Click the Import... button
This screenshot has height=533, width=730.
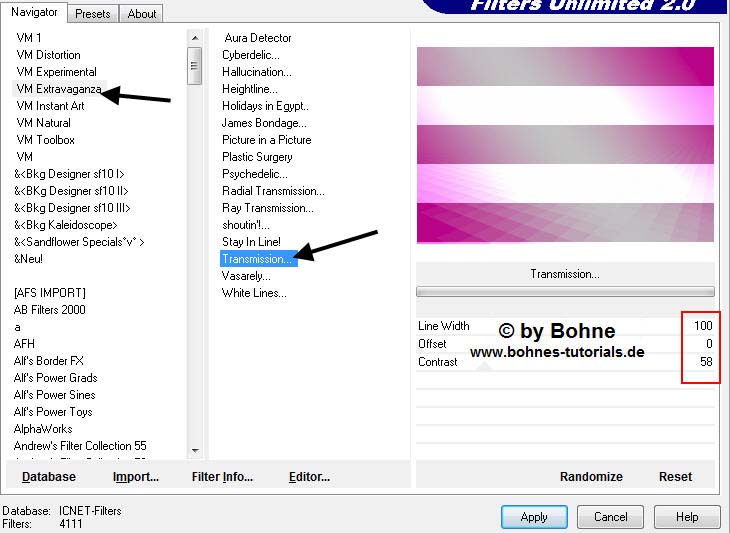(x=136, y=477)
